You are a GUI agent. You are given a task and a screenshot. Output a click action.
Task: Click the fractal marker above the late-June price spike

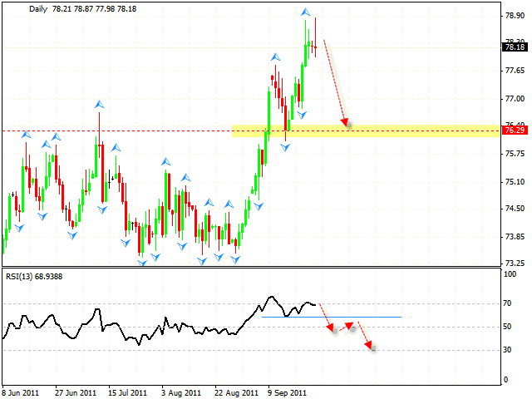point(99,104)
